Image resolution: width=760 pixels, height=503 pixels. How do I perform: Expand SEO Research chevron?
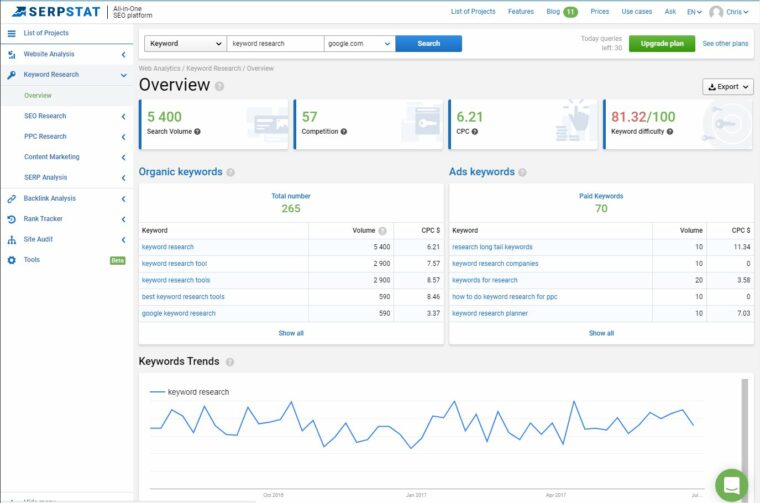(124, 116)
